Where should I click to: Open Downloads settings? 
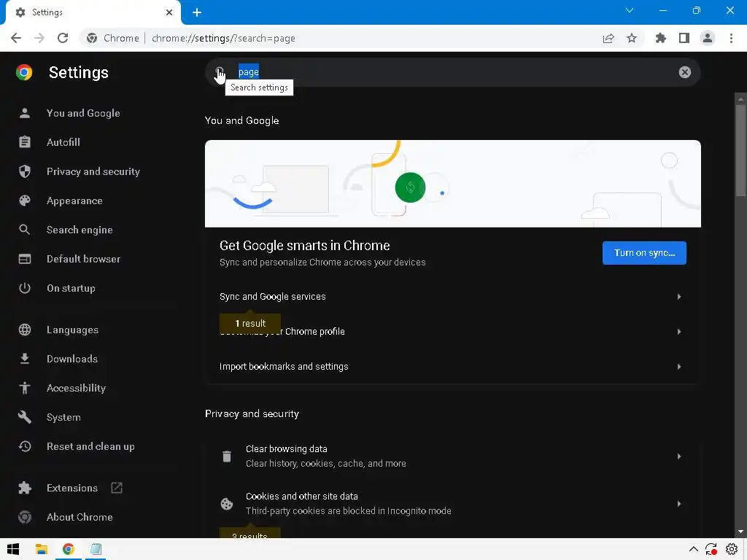click(72, 359)
